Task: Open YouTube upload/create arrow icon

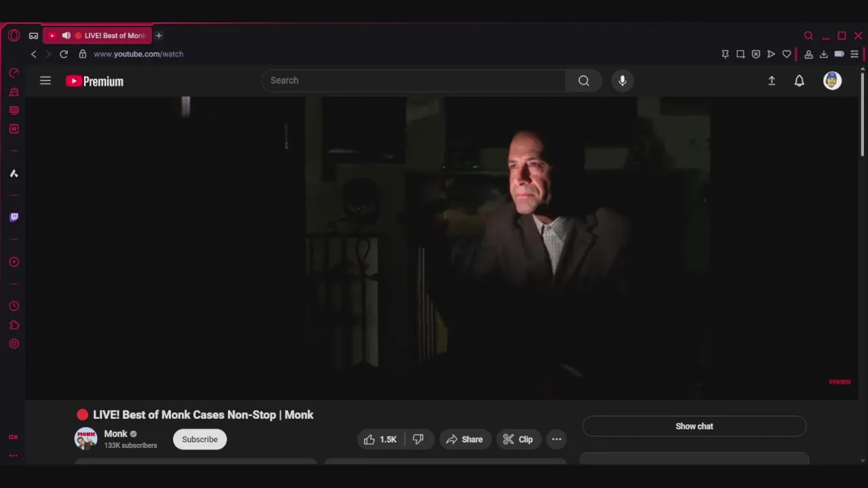Action: tap(771, 81)
